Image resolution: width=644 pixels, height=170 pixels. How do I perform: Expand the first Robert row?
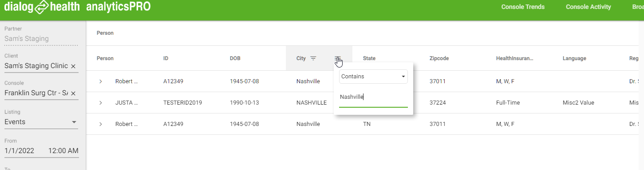[x=101, y=81]
